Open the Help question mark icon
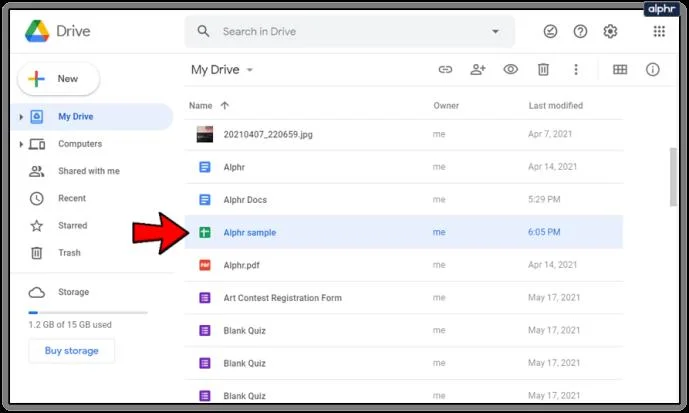Viewport: 689px width, 413px height. click(x=580, y=31)
